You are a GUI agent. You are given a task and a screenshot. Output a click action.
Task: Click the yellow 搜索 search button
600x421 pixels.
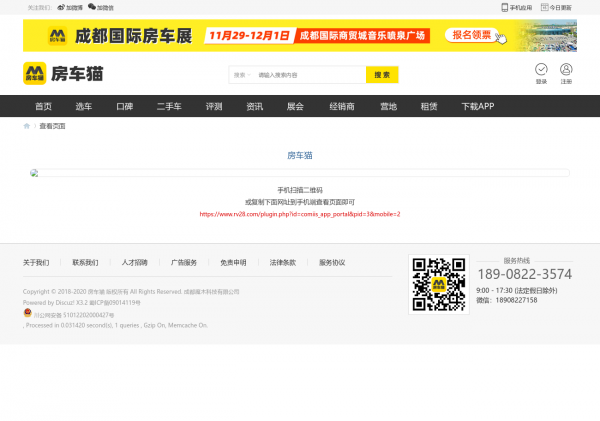point(381,75)
